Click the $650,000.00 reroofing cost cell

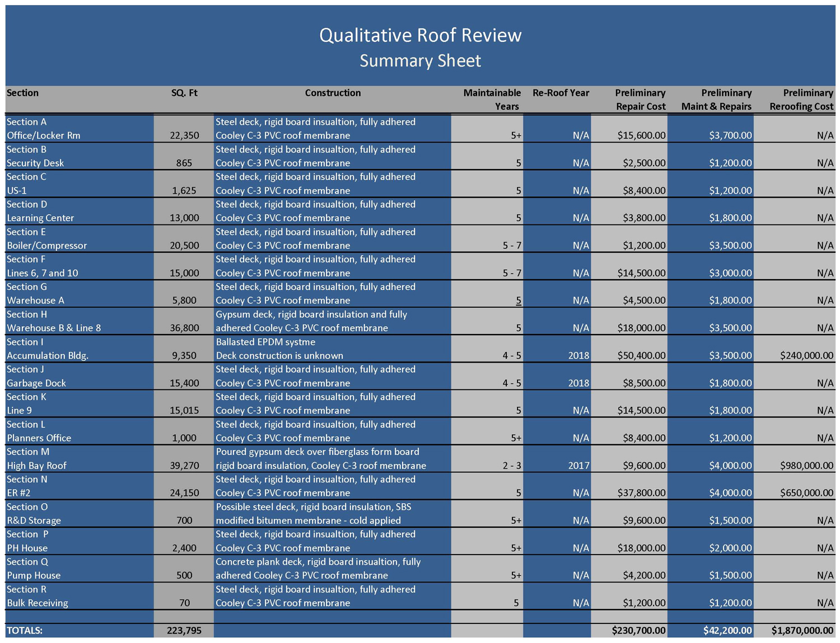[806, 493]
